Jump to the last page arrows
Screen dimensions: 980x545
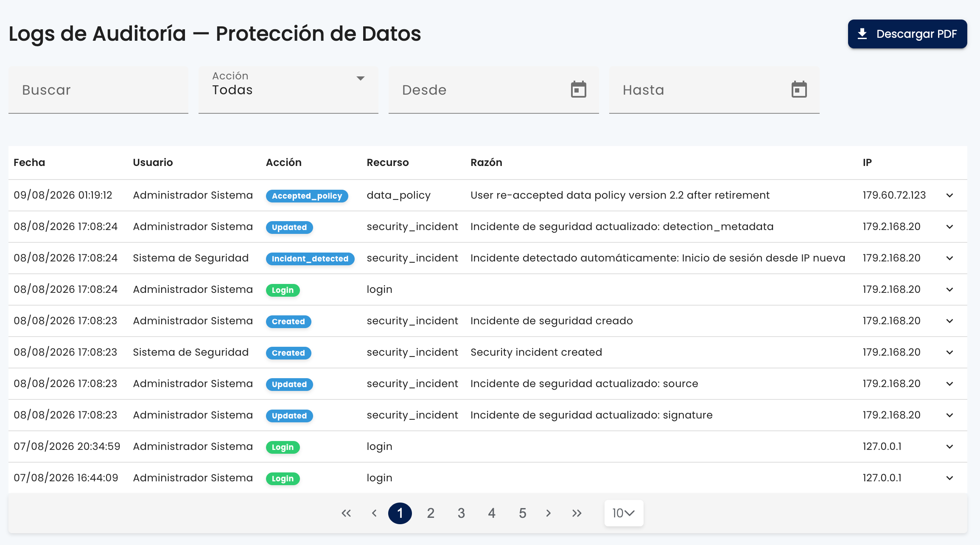(577, 513)
